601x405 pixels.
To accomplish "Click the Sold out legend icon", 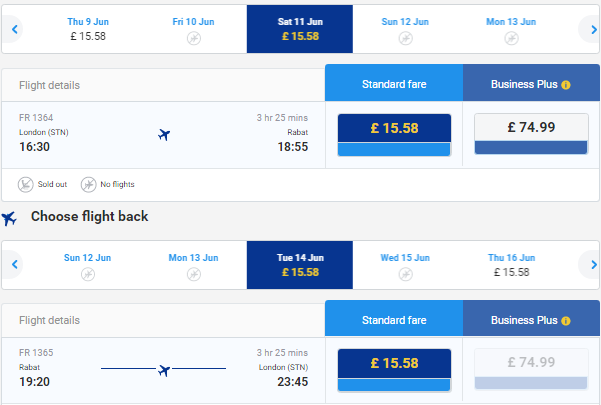I will click(25, 185).
